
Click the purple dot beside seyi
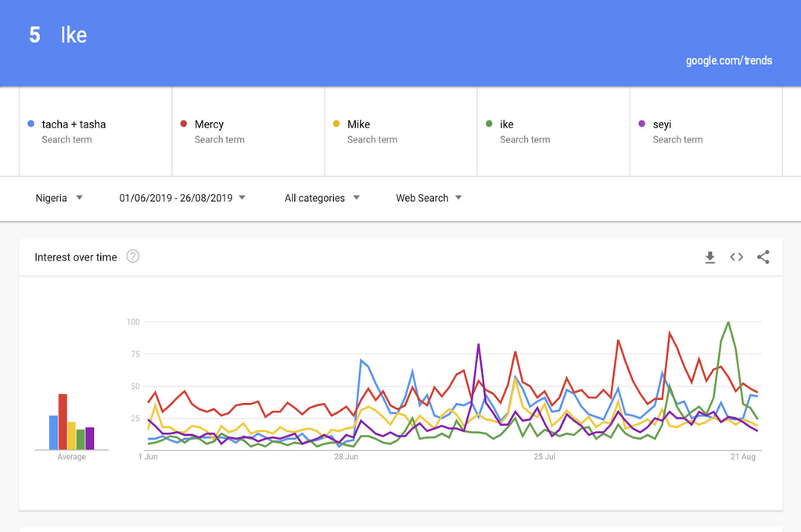[x=641, y=124]
